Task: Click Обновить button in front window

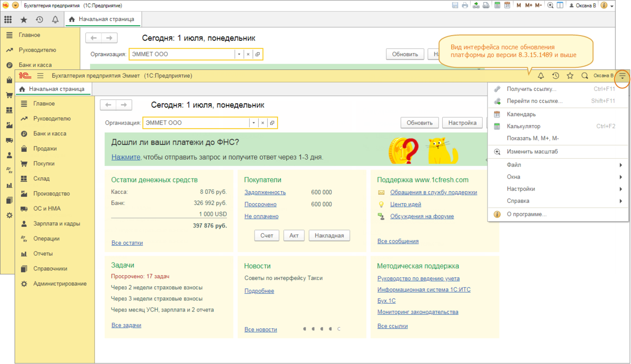Action: tap(420, 123)
